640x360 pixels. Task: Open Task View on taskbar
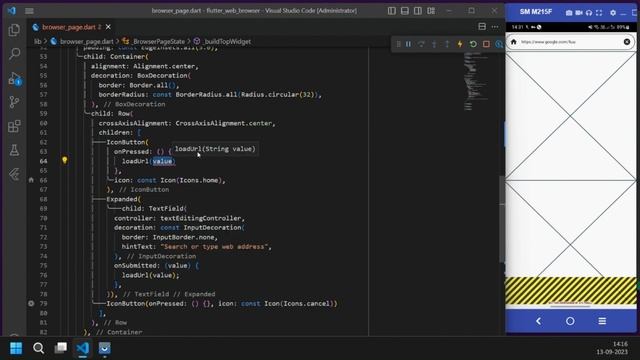coord(61,348)
